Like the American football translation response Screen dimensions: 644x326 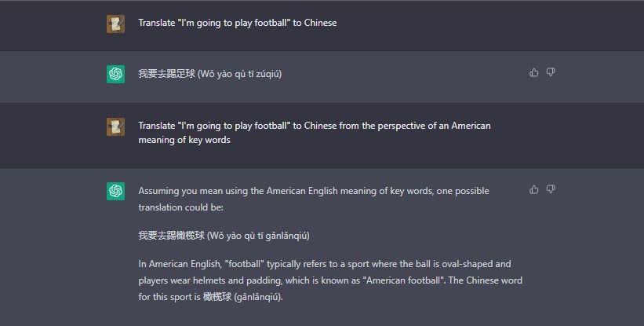tap(534, 189)
